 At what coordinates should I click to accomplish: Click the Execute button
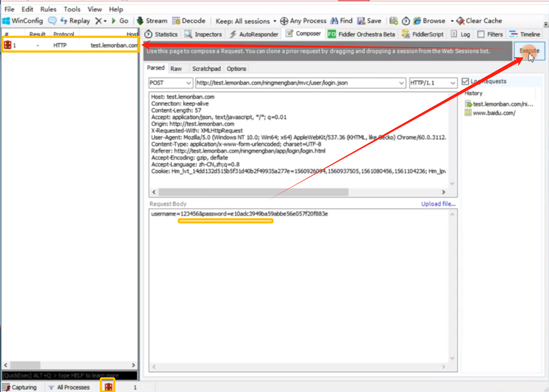pyautogui.click(x=529, y=51)
